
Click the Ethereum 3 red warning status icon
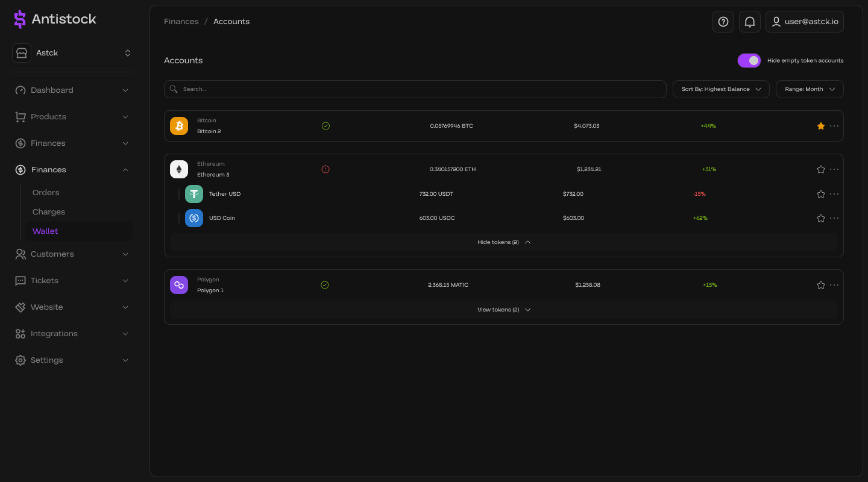click(325, 169)
